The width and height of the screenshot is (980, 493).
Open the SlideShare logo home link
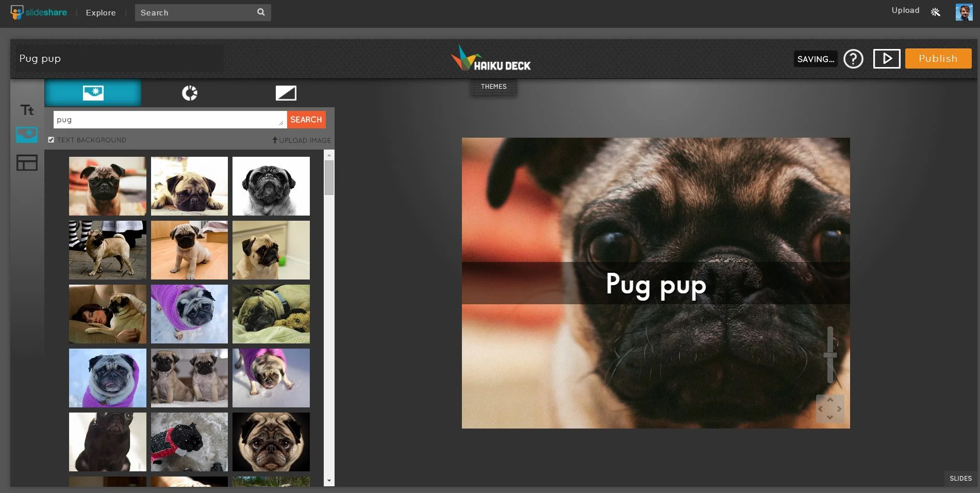39,12
